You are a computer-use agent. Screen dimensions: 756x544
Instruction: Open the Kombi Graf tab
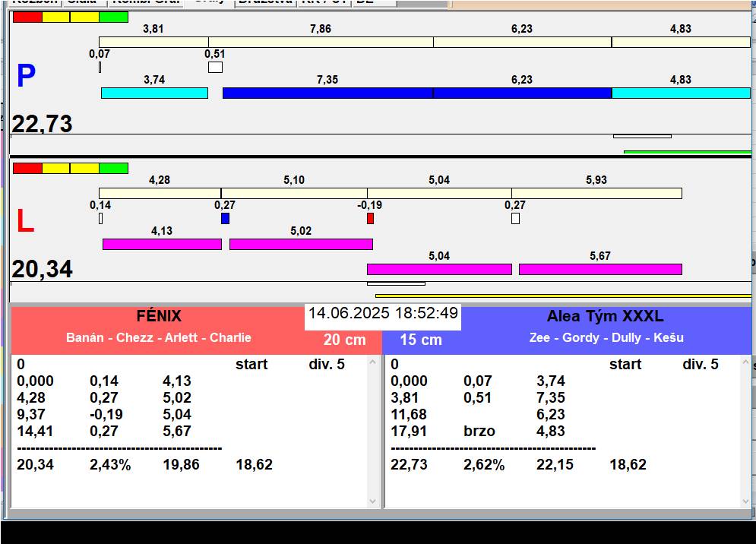pos(145,2)
